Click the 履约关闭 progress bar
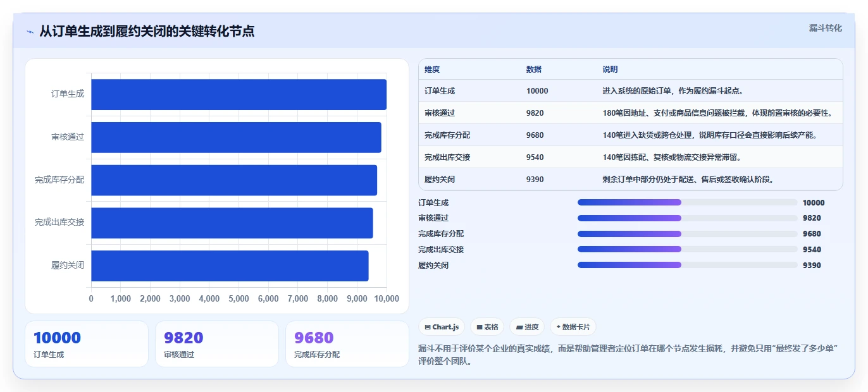 click(687, 265)
